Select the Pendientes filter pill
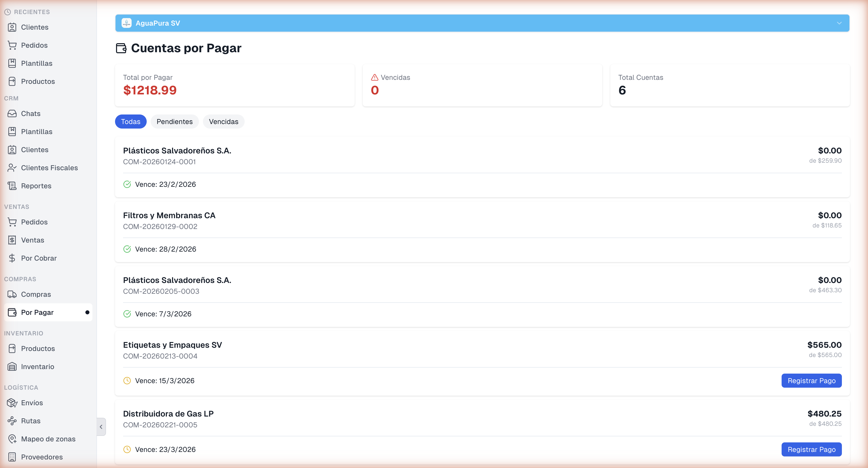The width and height of the screenshot is (868, 468). point(175,121)
